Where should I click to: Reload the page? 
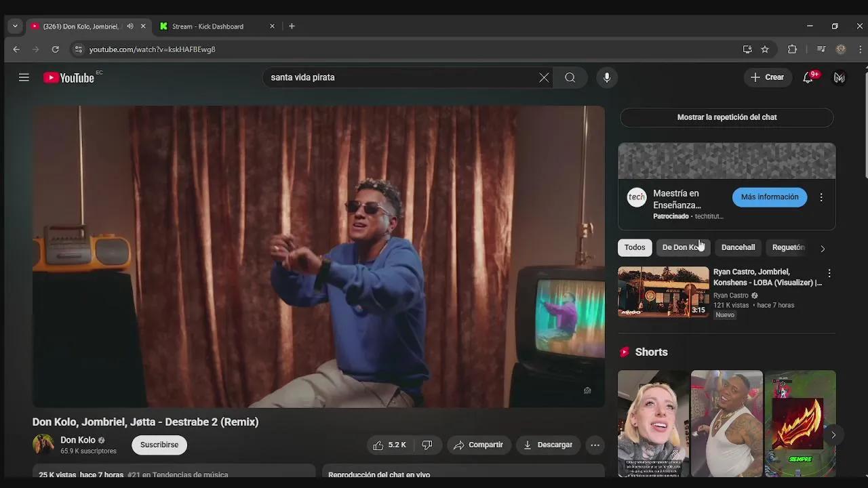[56, 49]
